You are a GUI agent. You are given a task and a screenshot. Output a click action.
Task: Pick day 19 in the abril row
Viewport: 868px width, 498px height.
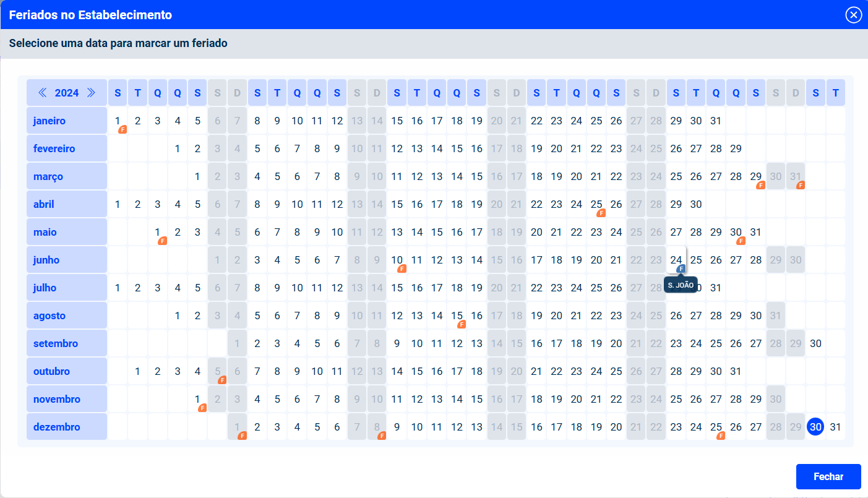pos(476,204)
